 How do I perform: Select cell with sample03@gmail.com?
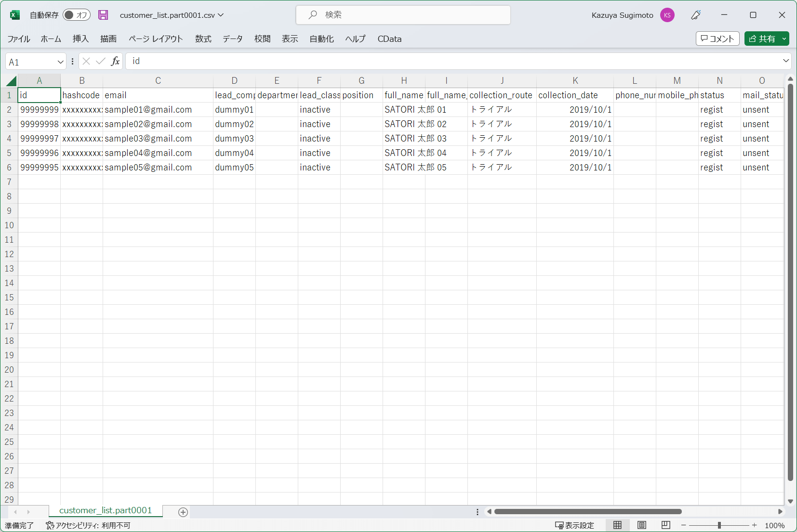click(x=158, y=139)
